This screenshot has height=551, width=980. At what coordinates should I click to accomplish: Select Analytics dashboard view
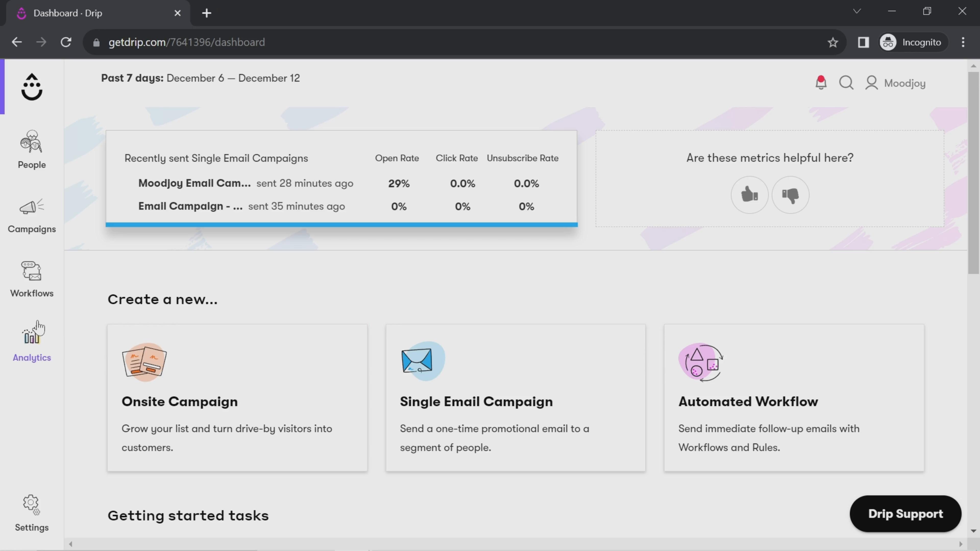click(32, 343)
